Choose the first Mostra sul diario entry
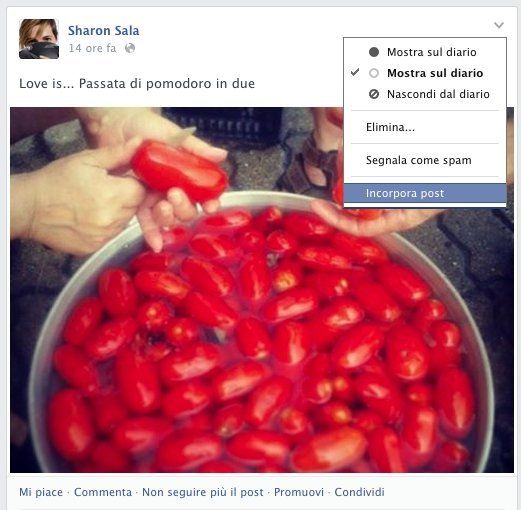This screenshot has height=510, width=521. click(x=425, y=52)
